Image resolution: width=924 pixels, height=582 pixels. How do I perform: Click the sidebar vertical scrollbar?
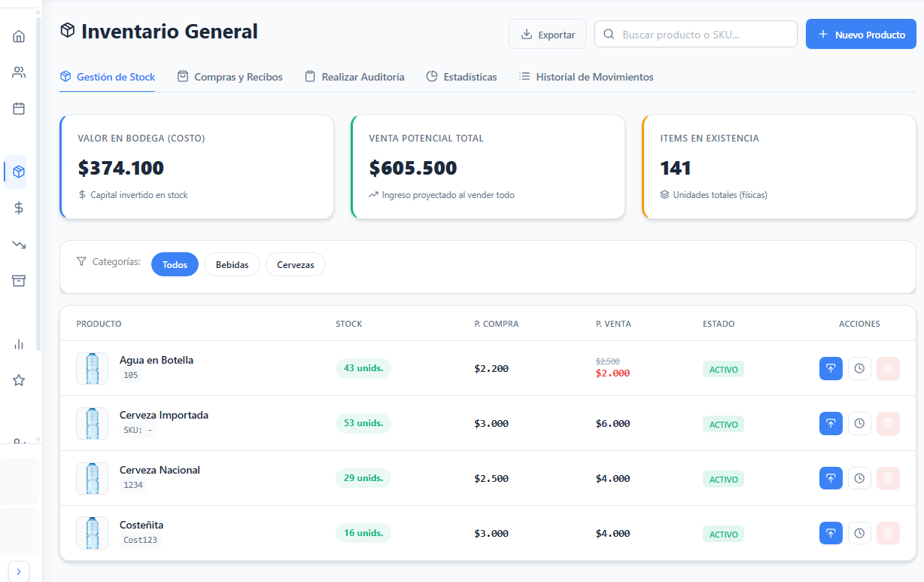tap(38, 188)
